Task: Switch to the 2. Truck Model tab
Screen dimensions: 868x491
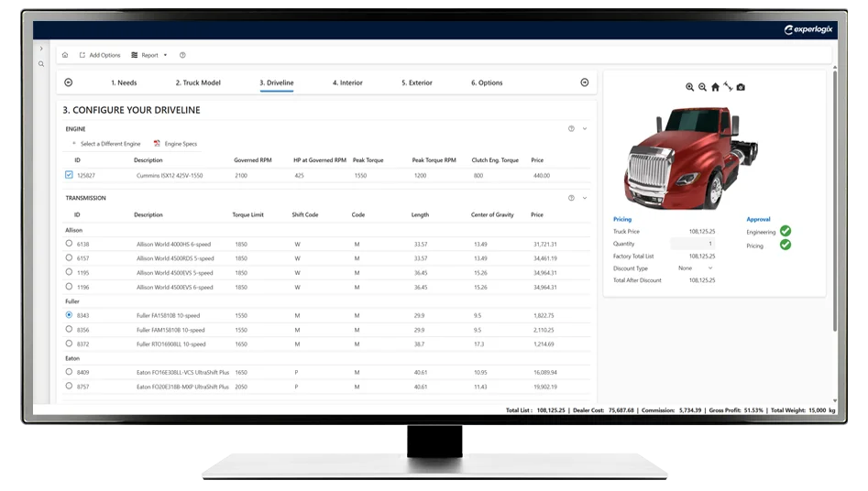Action: (x=198, y=82)
